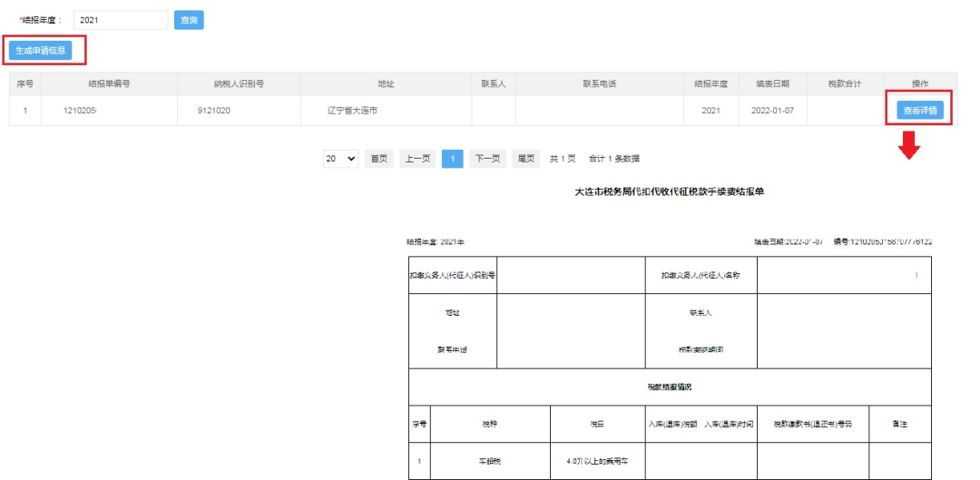Focus the 结报年度 input field
Screen dimensions: 980x480
(121, 20)
